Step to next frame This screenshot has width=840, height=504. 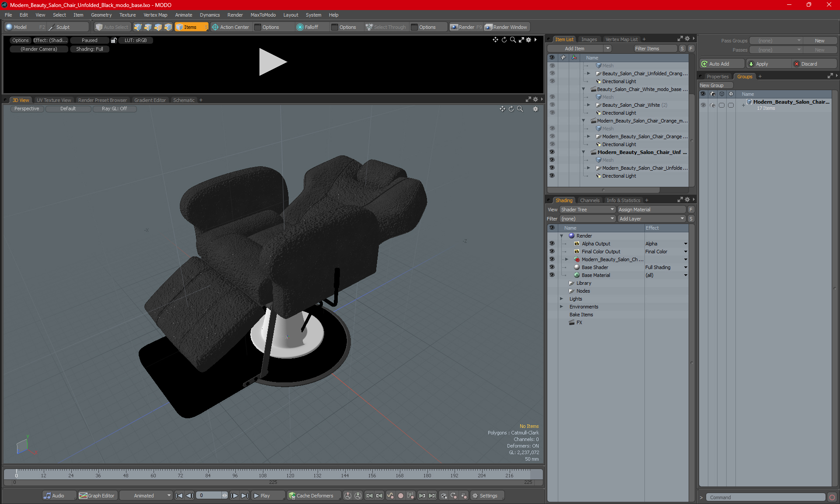(x=234, y=496)
